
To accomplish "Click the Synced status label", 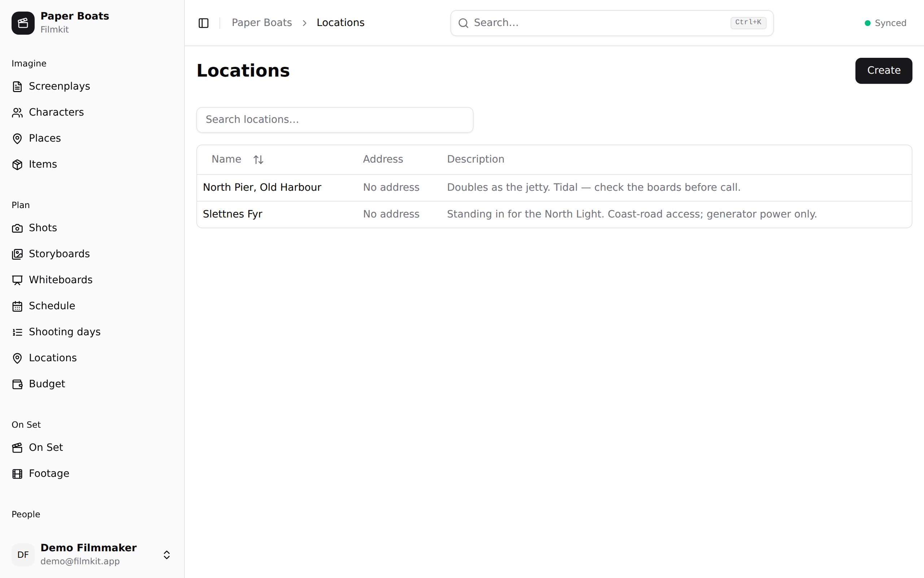I will coord(890,23).
